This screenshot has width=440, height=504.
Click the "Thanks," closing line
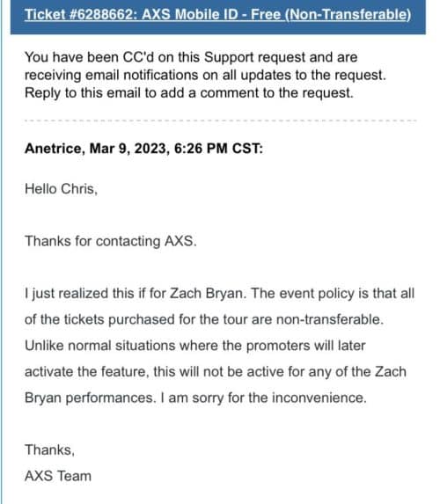49,450
